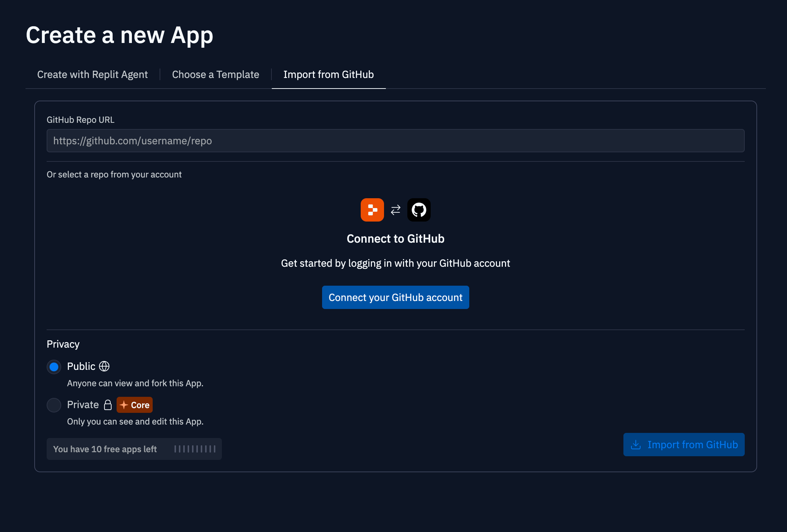Viewport: 787px width, 532px height.
Task: Focus the GitHub Repo URL input field
Action: coord(396,141)
